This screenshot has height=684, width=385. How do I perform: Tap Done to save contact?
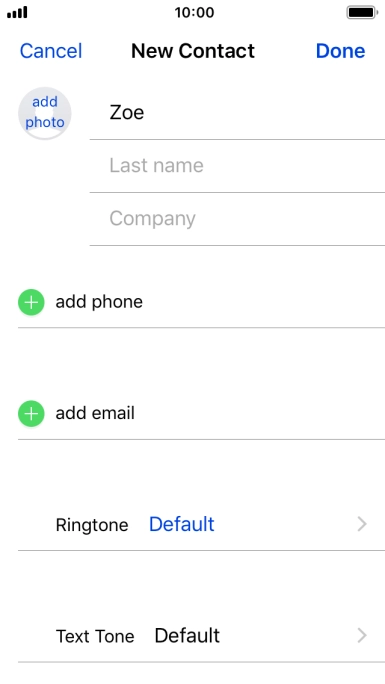[341, 51]
